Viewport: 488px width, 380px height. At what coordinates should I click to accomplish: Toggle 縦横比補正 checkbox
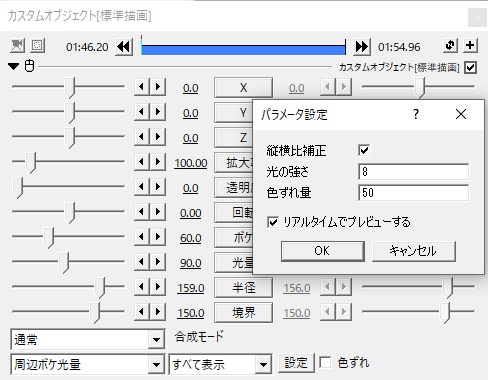[364, 150]
